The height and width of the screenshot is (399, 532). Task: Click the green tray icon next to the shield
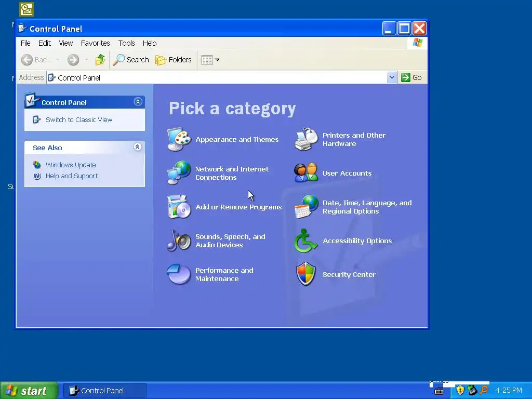[x=472, y=390]
